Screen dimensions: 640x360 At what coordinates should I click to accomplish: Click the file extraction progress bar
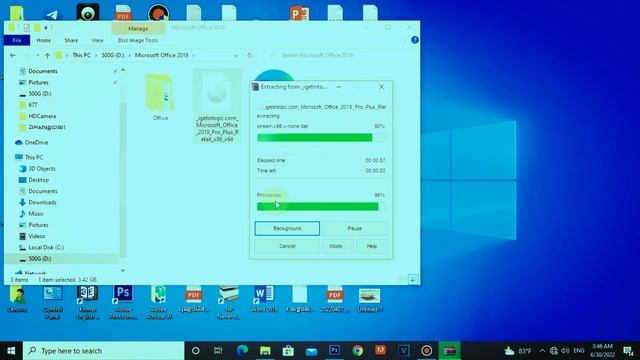pyautogui.click(x=321, y=138)
